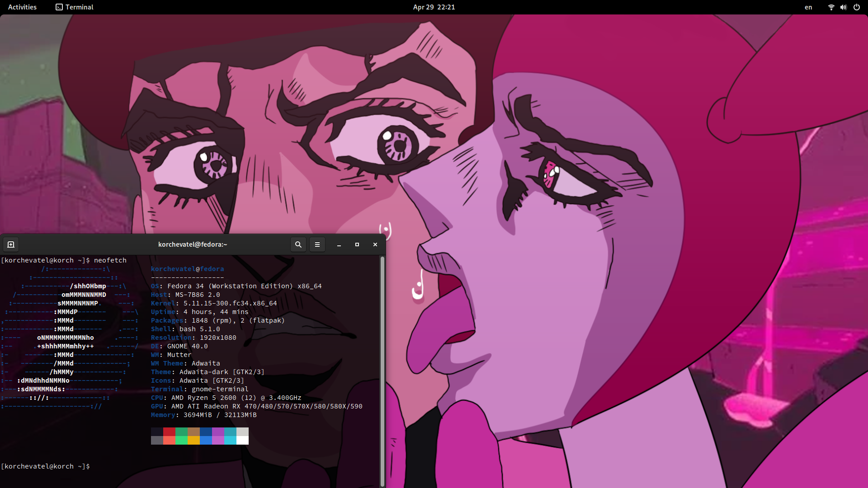Click the Icons line Adwaita [GTK2/3]
Image resolution: width=868 pixels, height=488 pixels.
(x=198, y=380)
